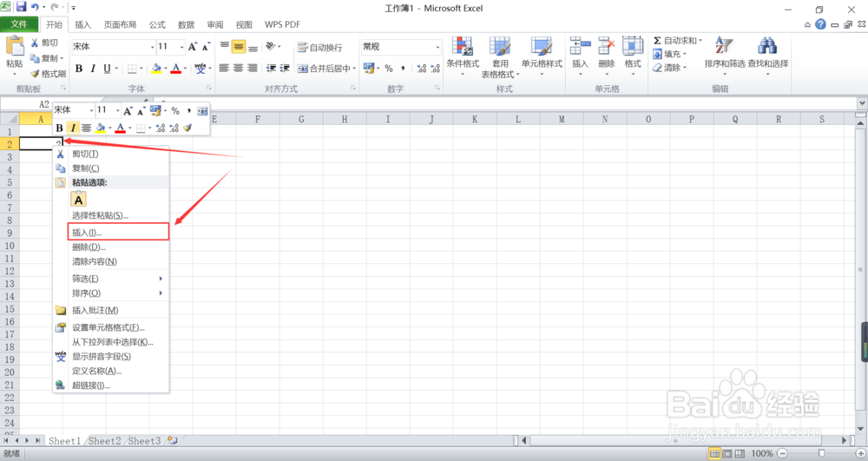
Task: Click the mini toolbar font color button
Action: coord(120,128)
